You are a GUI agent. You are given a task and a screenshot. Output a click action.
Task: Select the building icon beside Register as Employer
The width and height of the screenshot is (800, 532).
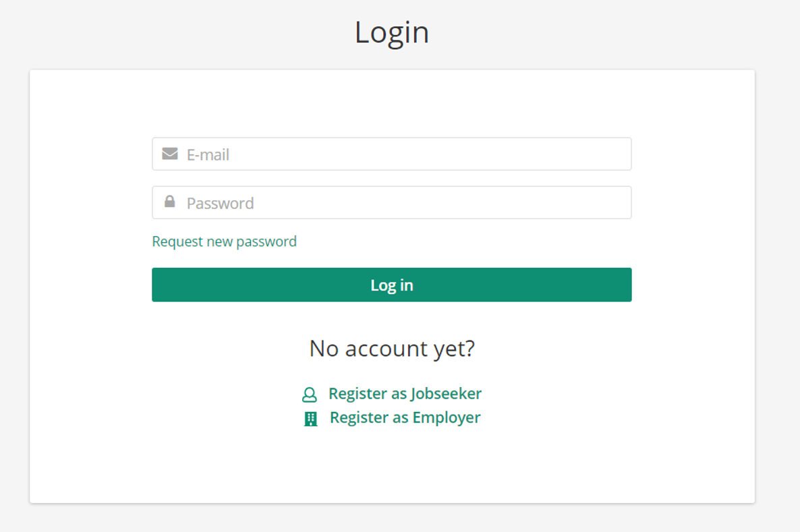point(311,417)
